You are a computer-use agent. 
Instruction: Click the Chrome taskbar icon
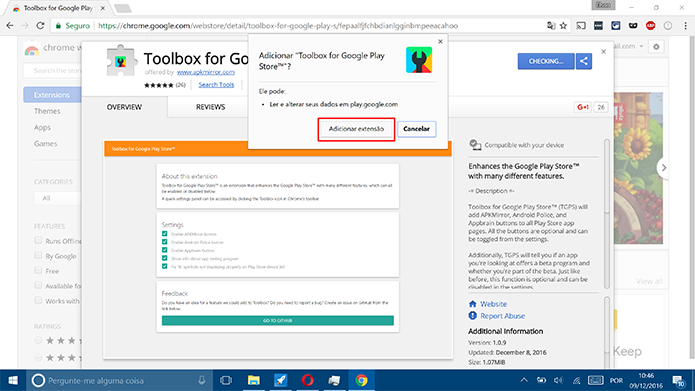[361, 380]
